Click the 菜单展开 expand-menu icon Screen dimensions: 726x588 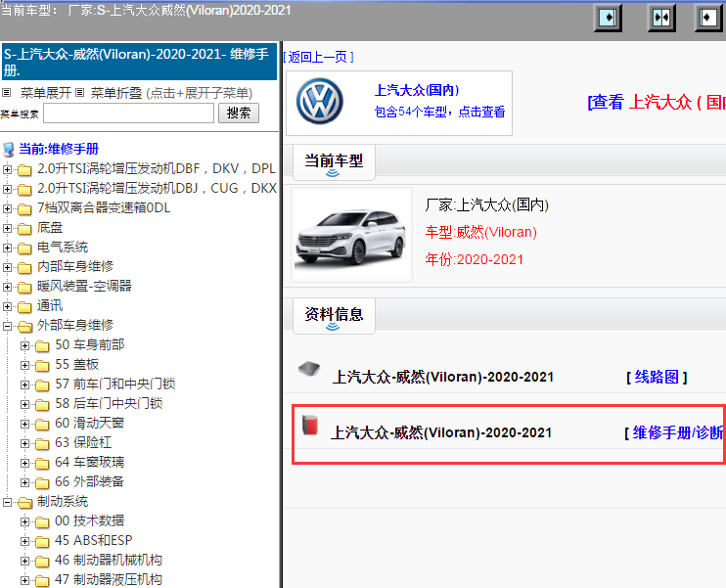7,93
